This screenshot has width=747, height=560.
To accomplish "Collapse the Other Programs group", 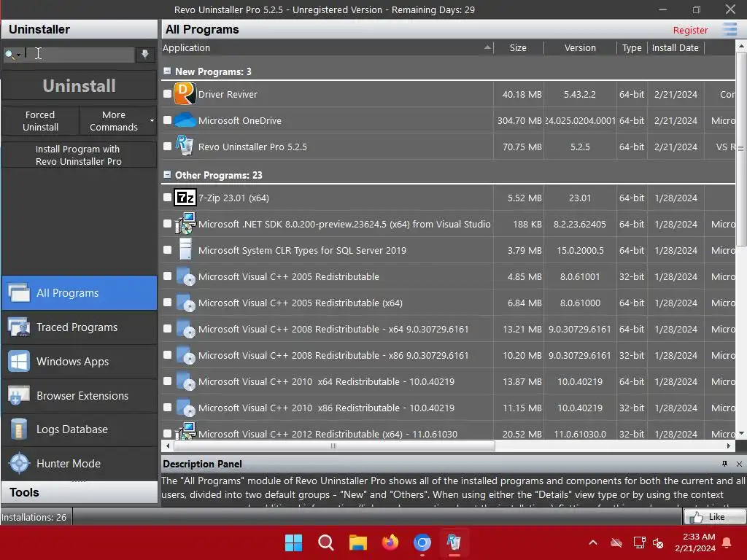I will 167,175.
